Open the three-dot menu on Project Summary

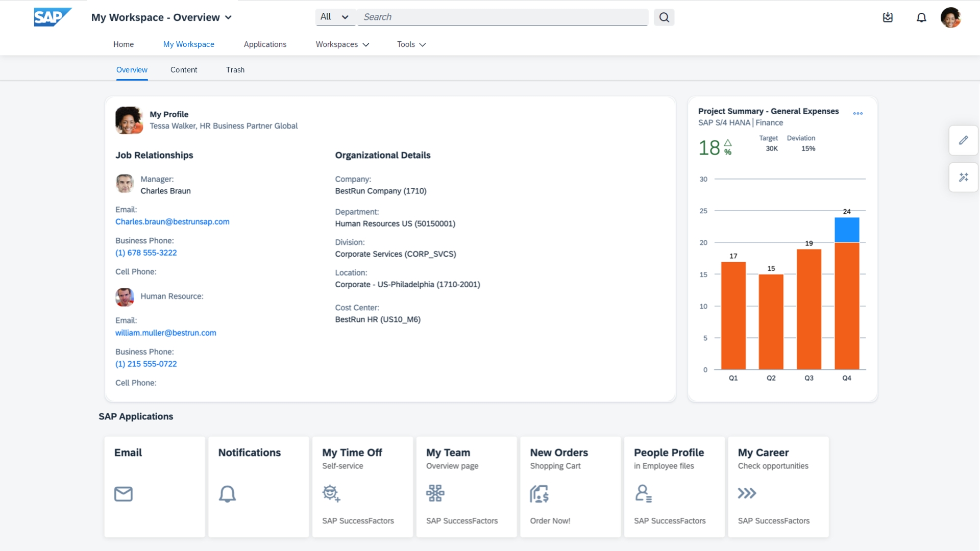pos(857,114)
